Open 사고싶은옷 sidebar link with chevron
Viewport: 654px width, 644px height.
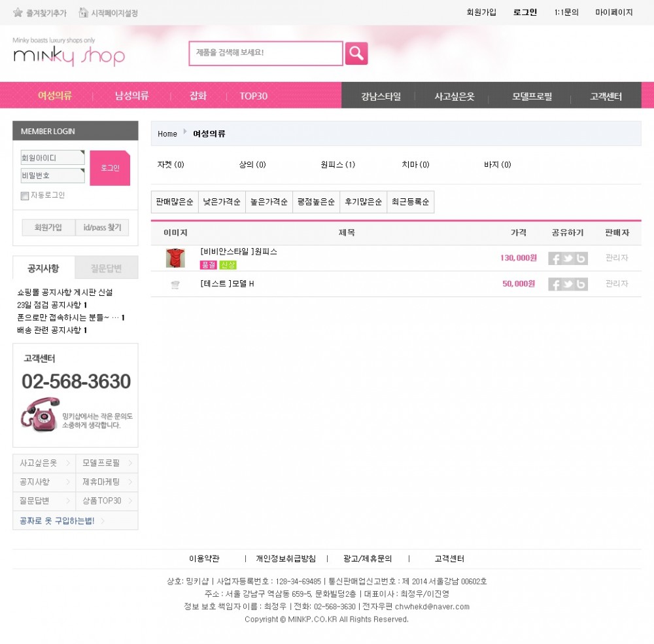coord(44,463)
